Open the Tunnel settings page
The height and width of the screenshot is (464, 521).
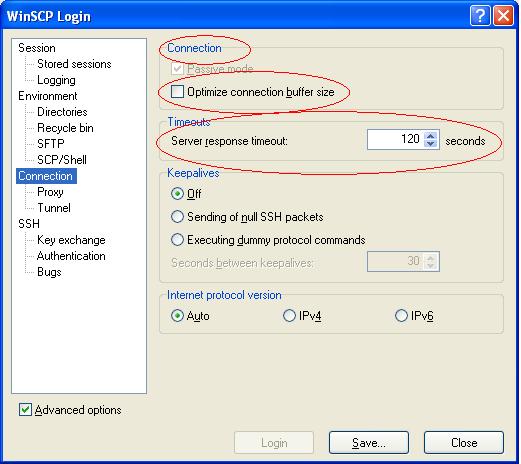(x=54, y=208)
